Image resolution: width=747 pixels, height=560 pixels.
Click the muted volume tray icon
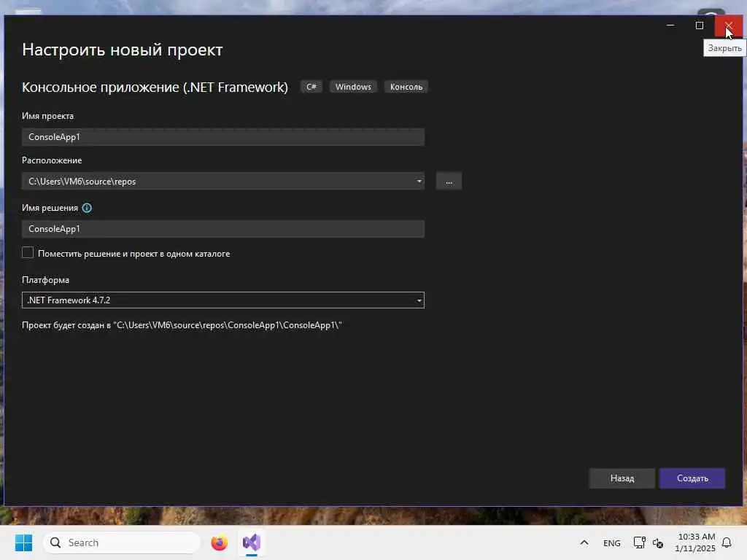(658, 542)
